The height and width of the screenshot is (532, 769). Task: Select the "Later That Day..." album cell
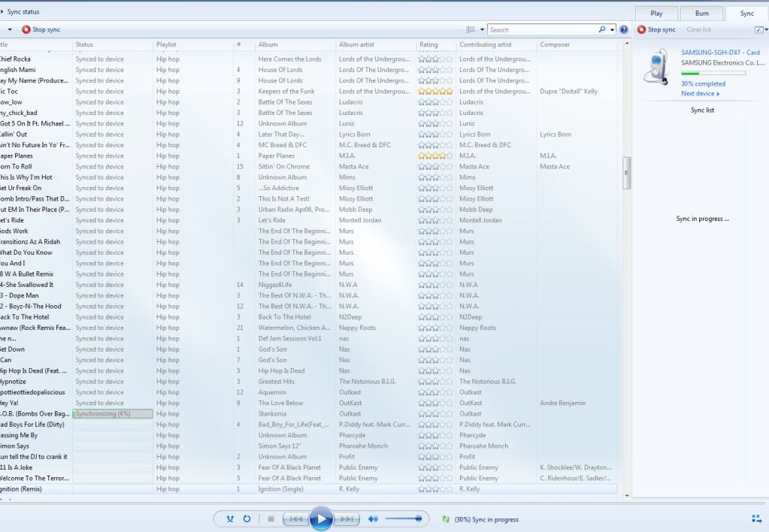[281, 135]
